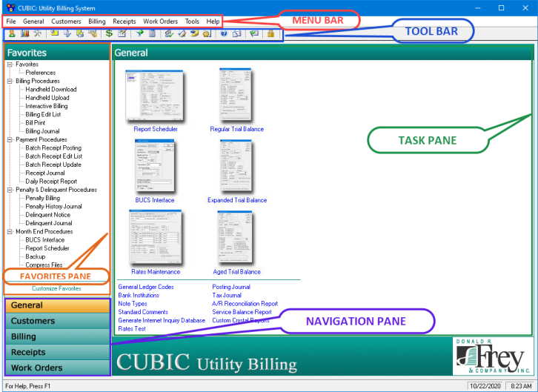Click the documents with blue checkmark toolbar icon
This screenshot has height=392, width=538.
pyautogui.click(x=67, y=33)
